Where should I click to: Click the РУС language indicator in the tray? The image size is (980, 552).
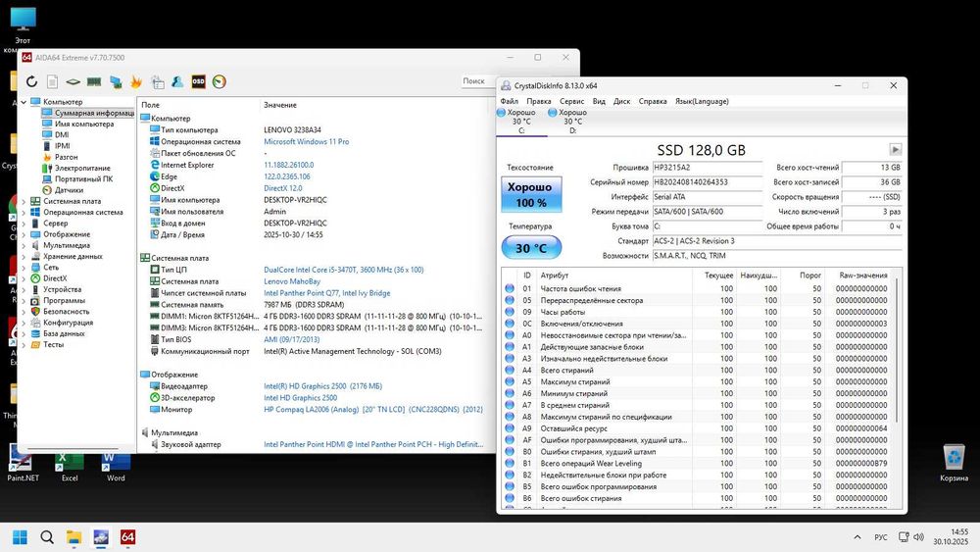click(x=881, y=537)
